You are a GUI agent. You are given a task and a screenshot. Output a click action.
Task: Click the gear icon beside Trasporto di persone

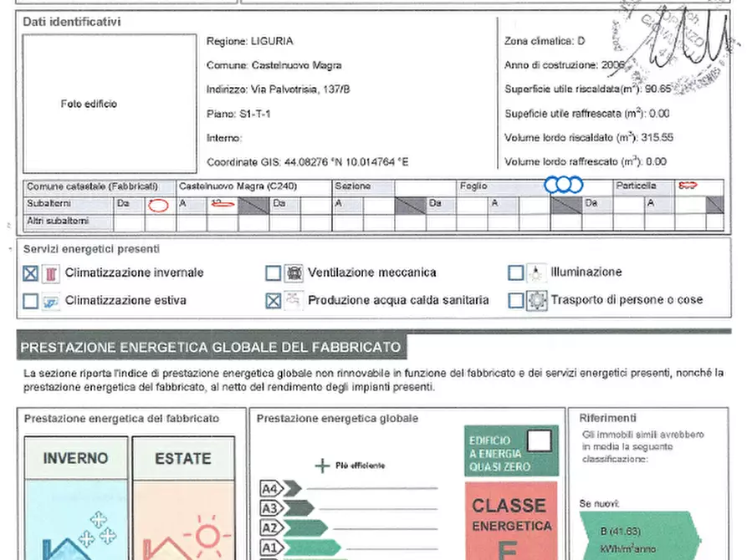[x=536, y=301]
